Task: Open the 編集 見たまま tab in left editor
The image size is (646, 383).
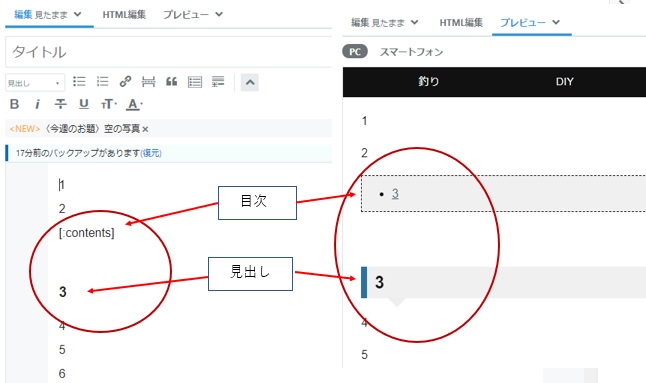Action: pos(41,15)
